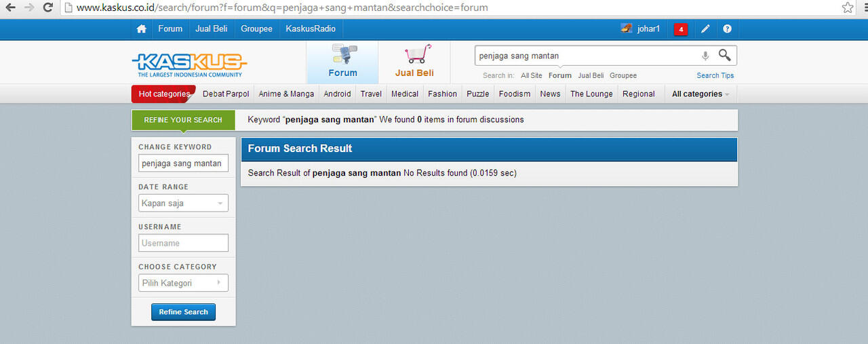Image resolution: width=868 pixels, height=344 pixels.
Task: Click the address bar URL
Action: [x=282, y=8]
